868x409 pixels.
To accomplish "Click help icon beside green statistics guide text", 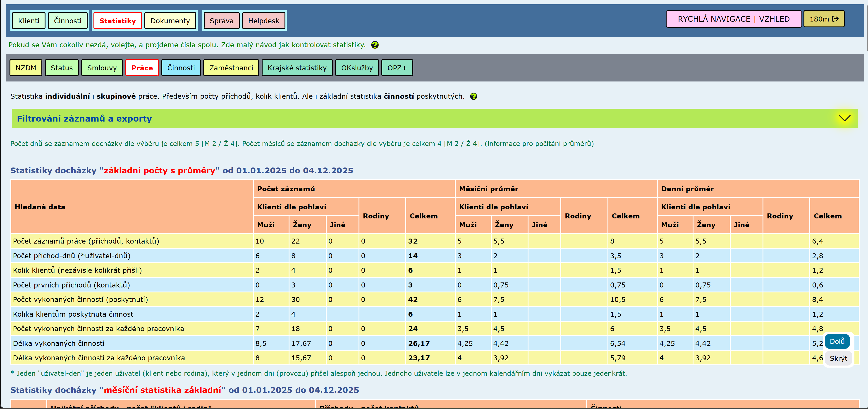I will click(375, 45).
